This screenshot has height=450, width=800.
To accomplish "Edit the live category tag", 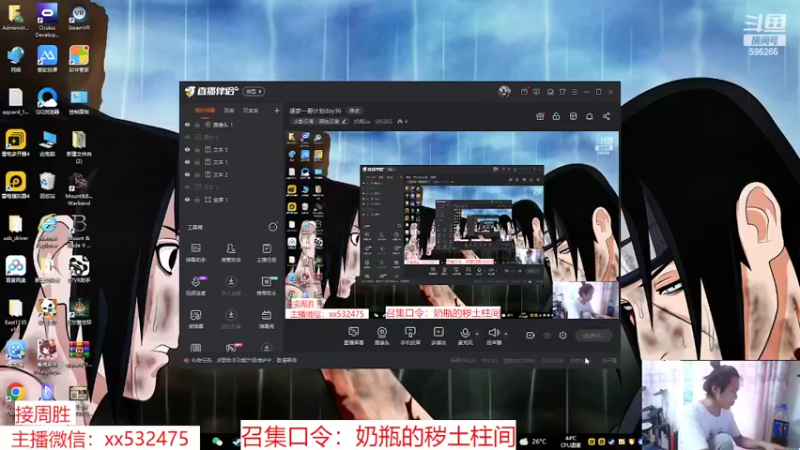I will [x=320, y=121].
